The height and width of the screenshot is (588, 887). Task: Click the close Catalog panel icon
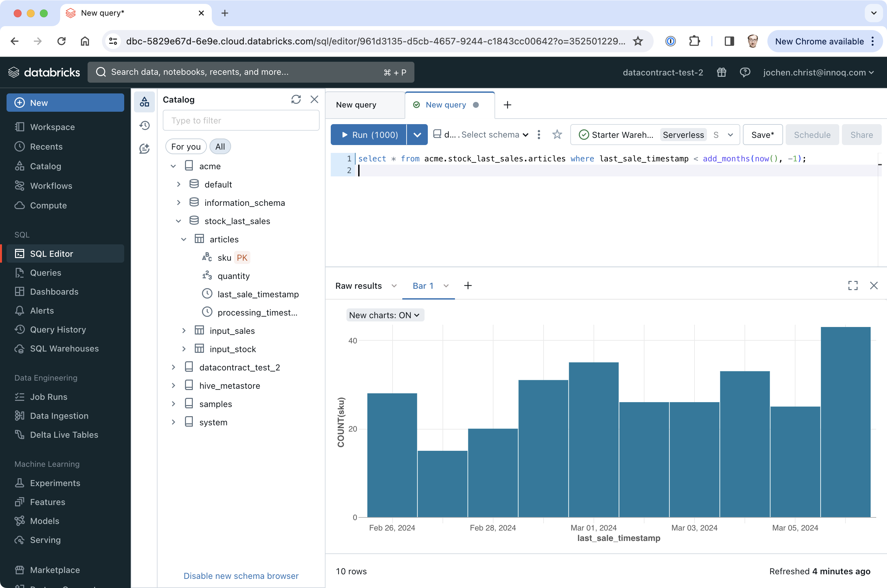[314, 99]
